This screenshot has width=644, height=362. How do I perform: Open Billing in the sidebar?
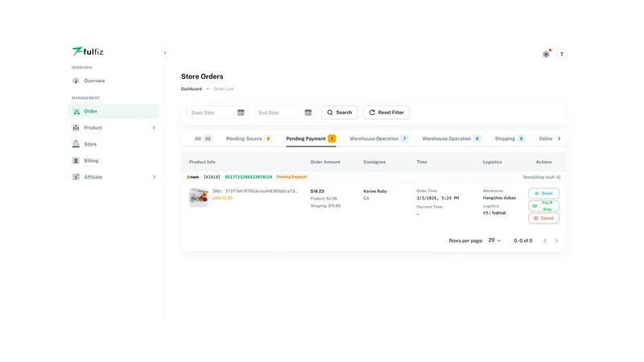coord(114,160)
